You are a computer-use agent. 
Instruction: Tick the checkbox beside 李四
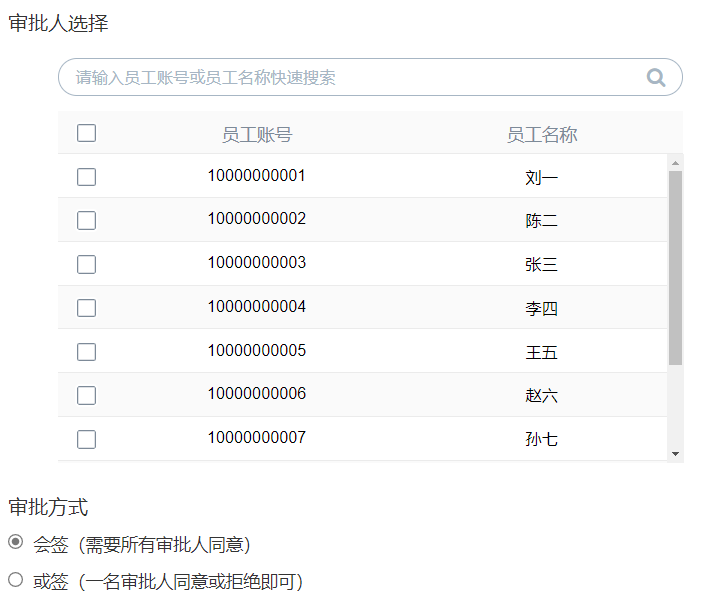pyautogui.click(x=86, y=308)
